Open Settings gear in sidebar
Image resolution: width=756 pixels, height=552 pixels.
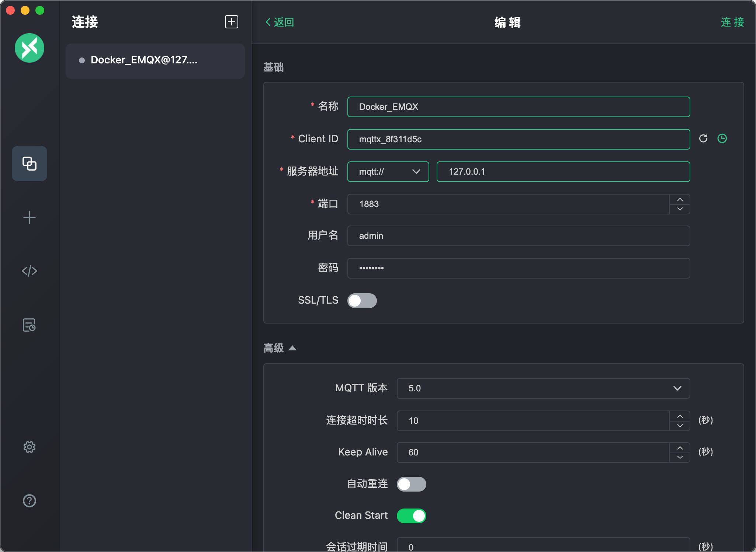click(x=30, y=447)
